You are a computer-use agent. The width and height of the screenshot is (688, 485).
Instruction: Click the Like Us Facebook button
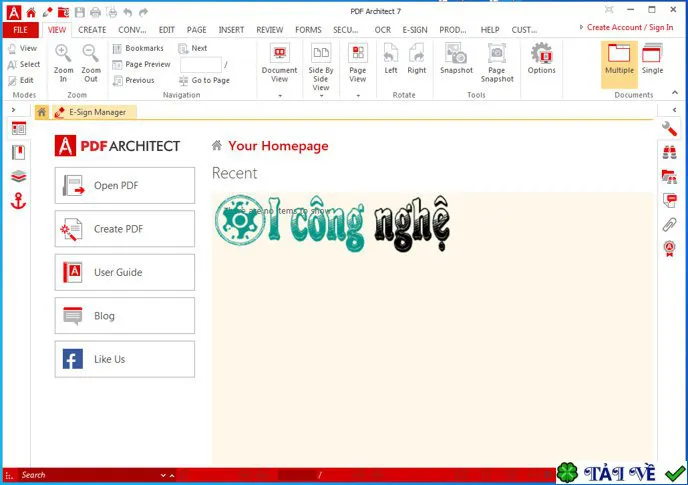click(125, 359)
